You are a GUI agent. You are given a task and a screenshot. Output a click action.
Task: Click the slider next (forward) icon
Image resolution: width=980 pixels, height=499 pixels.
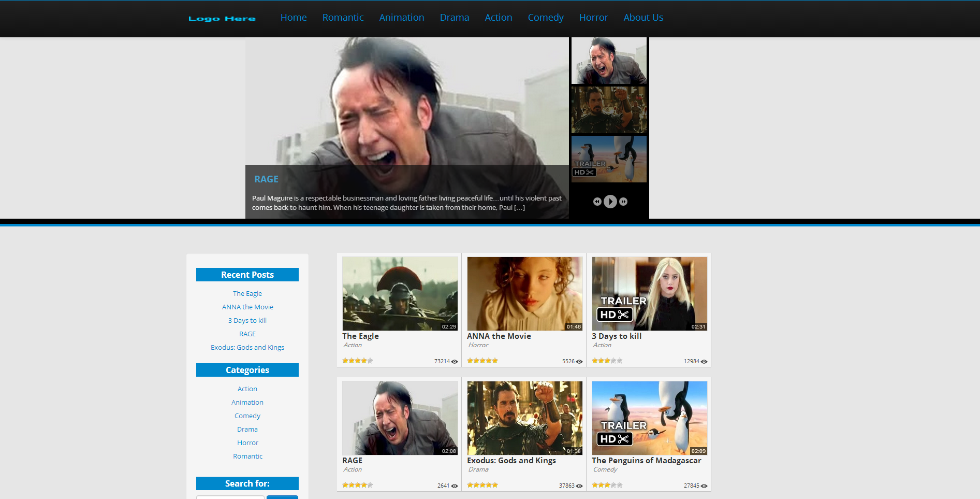(623, 202)
